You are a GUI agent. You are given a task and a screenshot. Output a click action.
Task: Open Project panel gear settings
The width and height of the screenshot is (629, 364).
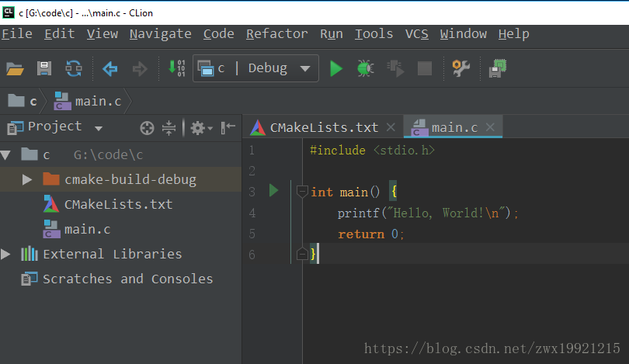click(x=201, y=128)
